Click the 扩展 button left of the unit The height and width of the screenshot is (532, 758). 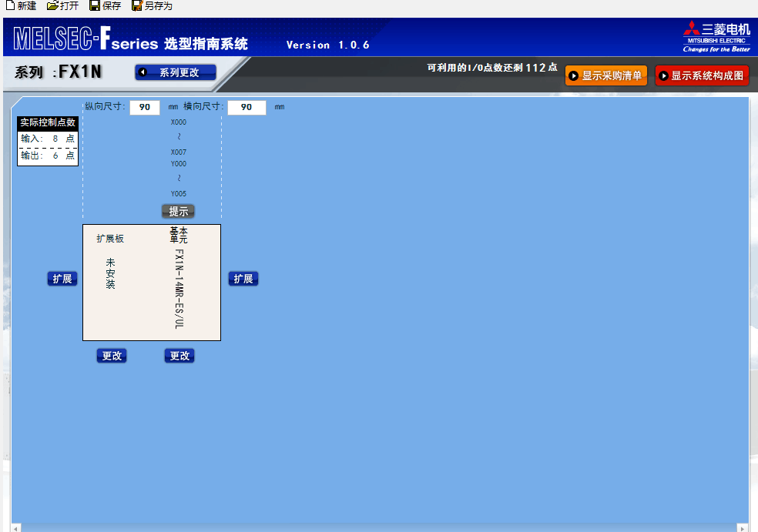(62, 279)
